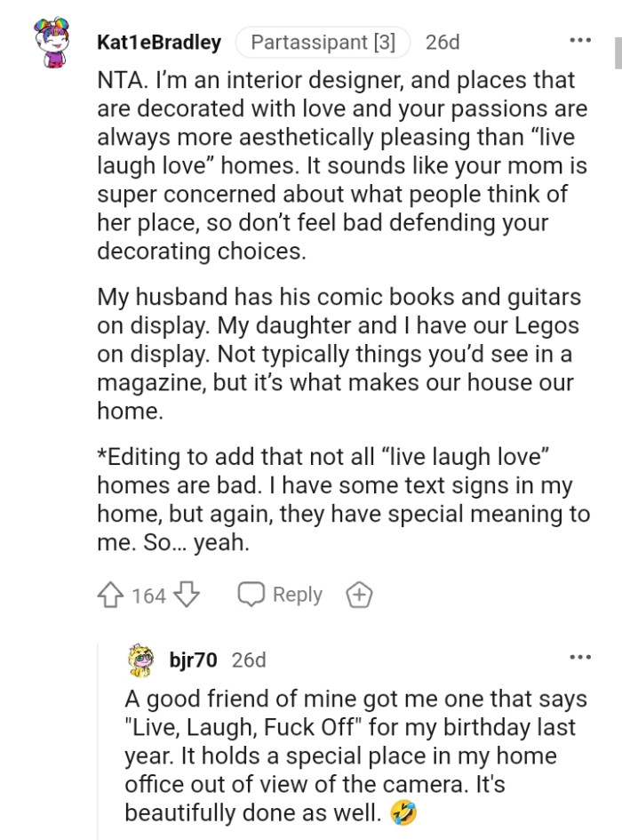Image resolution: width=622 pixels, height=840 pixels.
Task: Click the Partassipant [3] flair tag
Action: tap(323, 41)
